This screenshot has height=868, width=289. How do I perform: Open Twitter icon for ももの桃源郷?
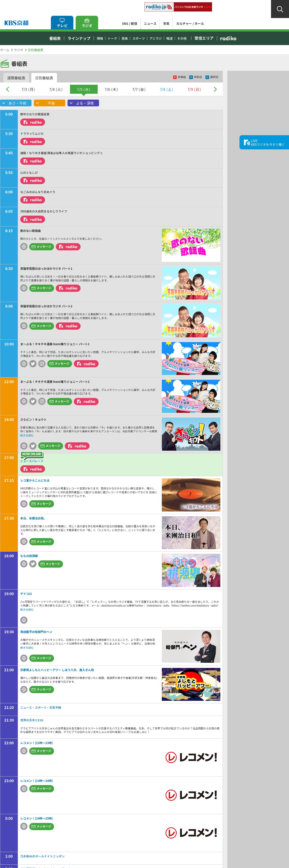[x=33, y=564]
